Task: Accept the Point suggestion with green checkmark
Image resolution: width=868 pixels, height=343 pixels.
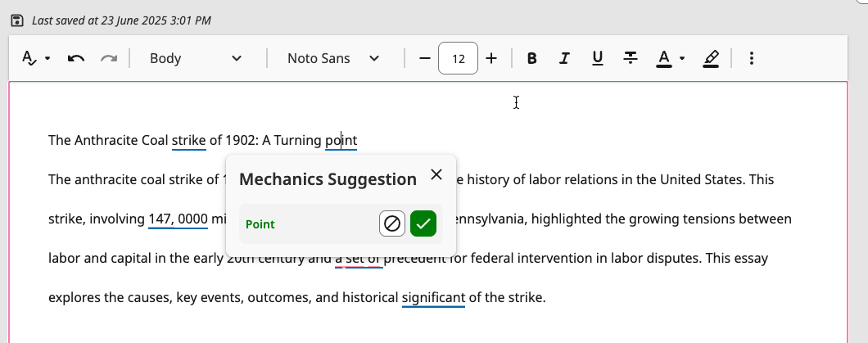Action: click(x=423, y=223)
